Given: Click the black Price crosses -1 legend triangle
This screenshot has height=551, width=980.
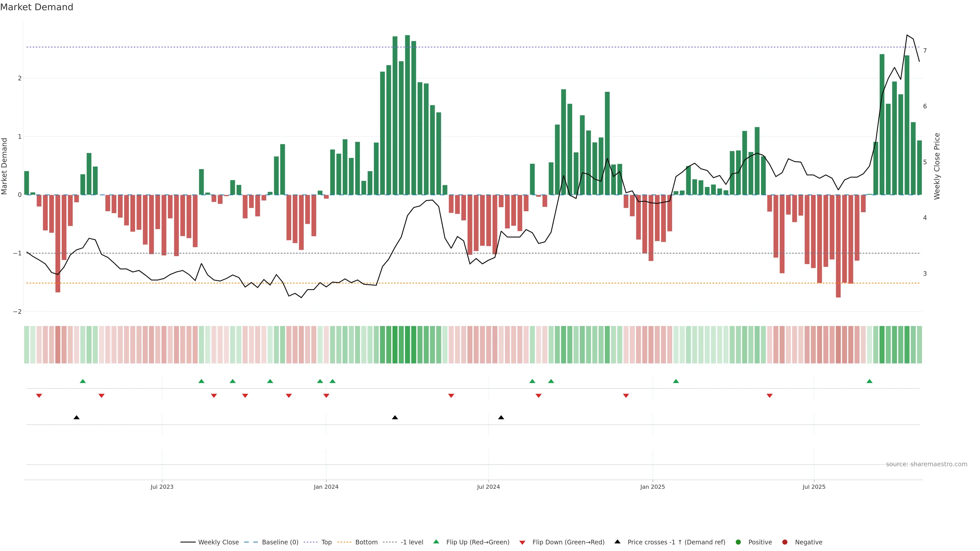Looking at the screenshot, I should 617,542.
